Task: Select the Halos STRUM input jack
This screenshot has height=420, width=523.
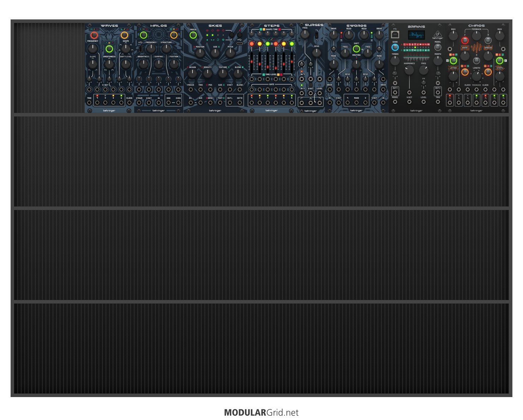Action: pyautogui.click(x=139, y=103)
